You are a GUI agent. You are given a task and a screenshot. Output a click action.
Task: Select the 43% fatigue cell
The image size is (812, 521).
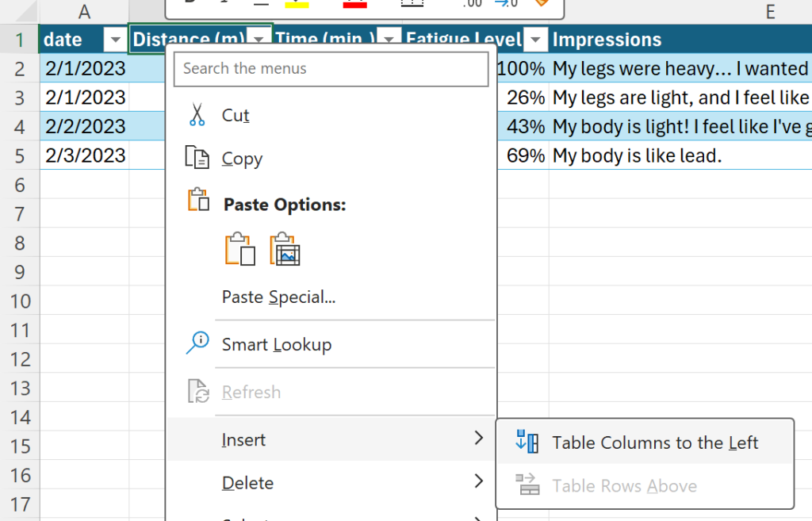(x=523, y=126)
